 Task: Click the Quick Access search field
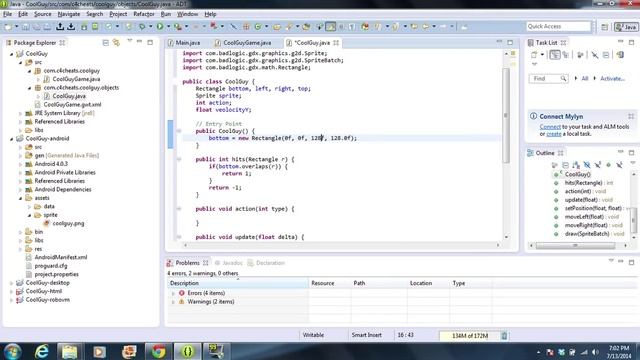tap(558, 27)
